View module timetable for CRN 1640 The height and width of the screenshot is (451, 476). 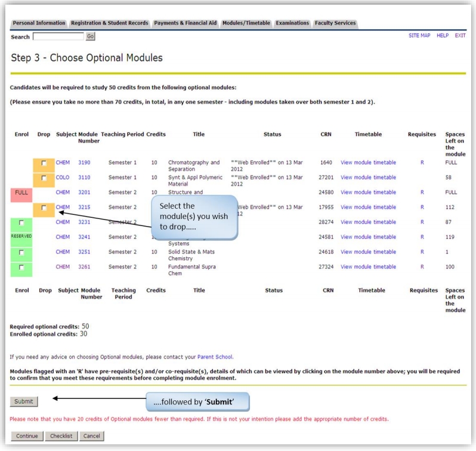[x=368, y=162]
